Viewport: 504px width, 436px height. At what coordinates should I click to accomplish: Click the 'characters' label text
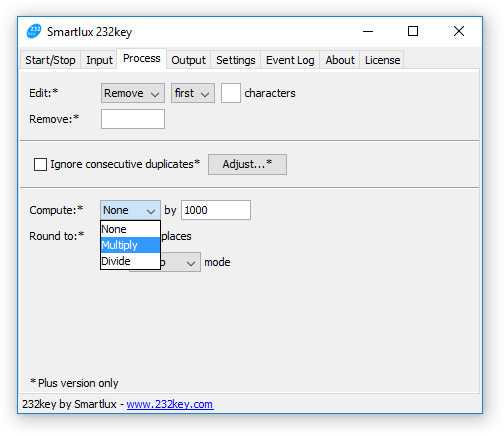[x=270, y=93]
